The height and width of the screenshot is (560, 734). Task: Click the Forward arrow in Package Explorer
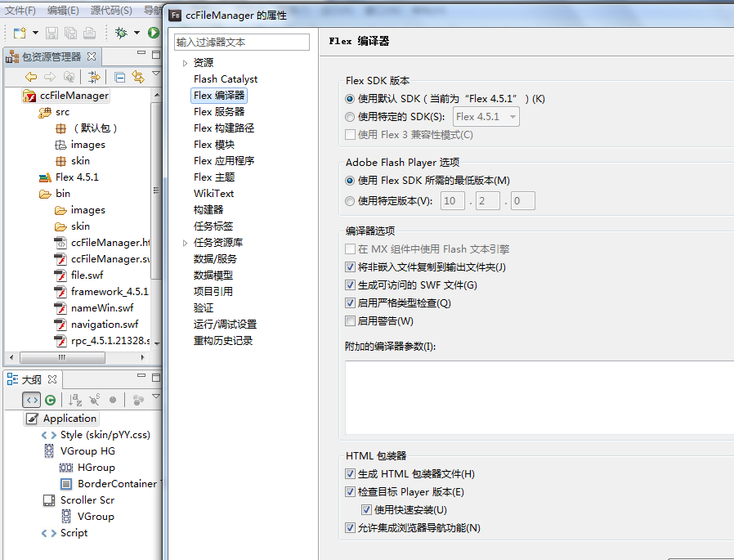[50, 77]
